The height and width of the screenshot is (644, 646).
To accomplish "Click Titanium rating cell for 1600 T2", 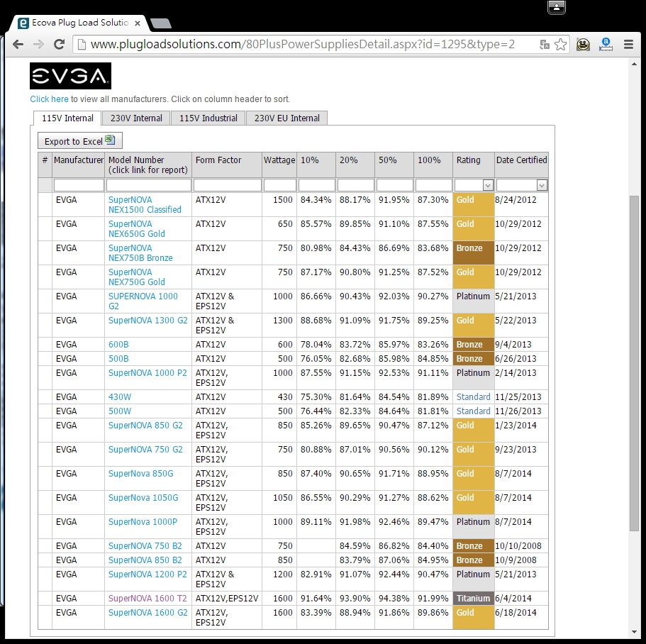I will (x=473, y=599).
